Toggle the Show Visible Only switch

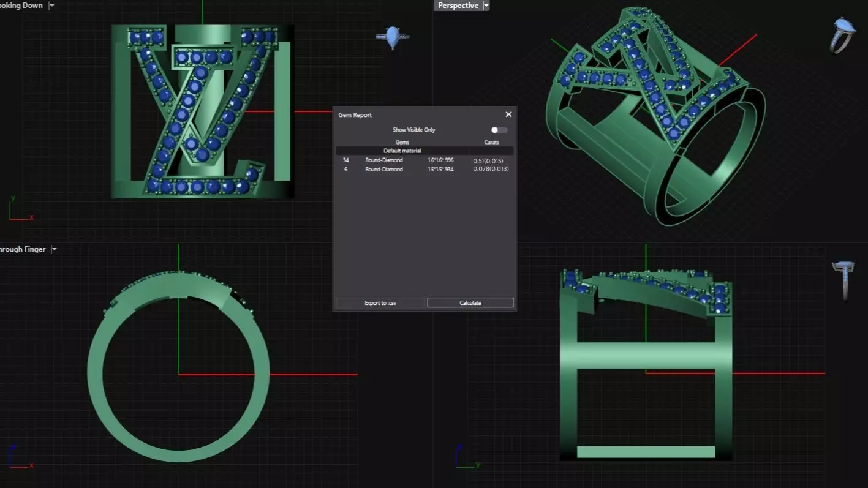pyautogui.click(x=499, y=130)
